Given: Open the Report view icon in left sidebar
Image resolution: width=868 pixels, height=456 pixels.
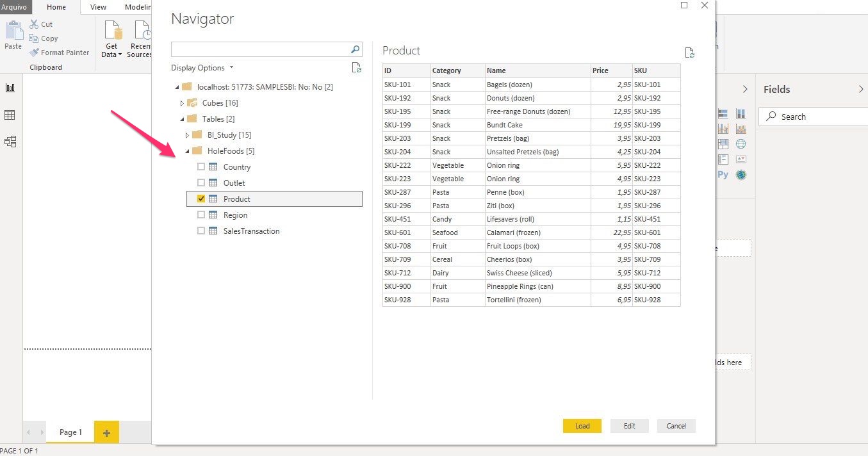Looking at the screenshot, I should [10, 88].
